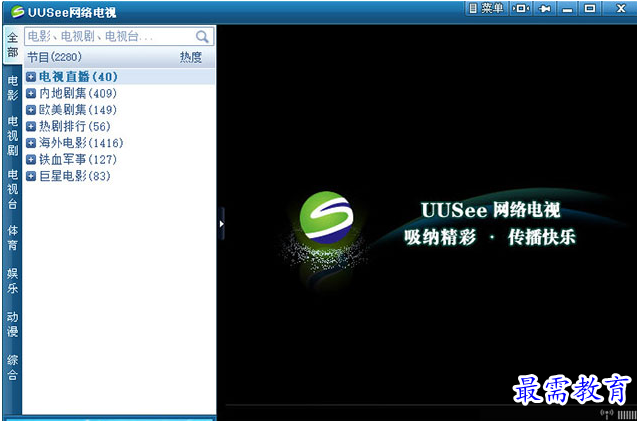This screenshot has height=421, width=637.
Task: Select the 内地剧集(409) row text
Action: [78, 93]
